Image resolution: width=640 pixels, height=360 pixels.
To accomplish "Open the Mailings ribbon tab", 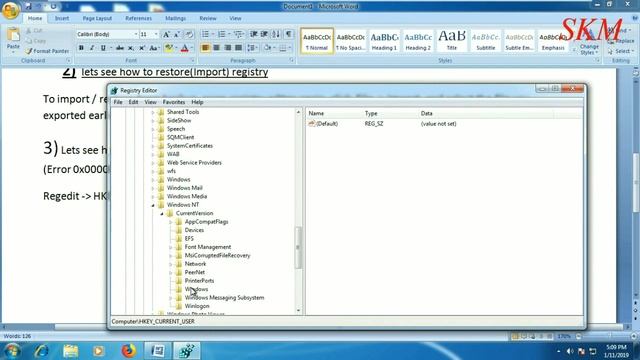I will pyautogui.click(x=176, y=18).
